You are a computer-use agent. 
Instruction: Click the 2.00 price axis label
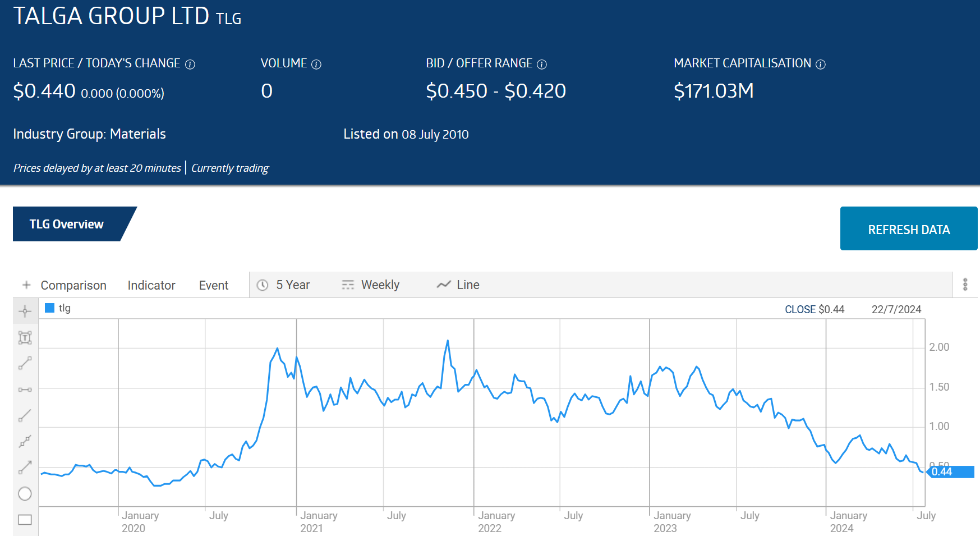point(939,347)
